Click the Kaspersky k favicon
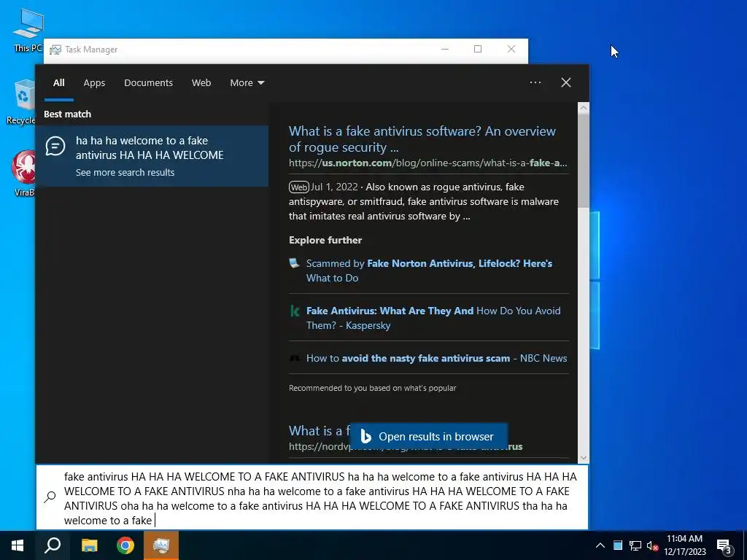This screenshot has width=747, height=560. tap(295, 311)
